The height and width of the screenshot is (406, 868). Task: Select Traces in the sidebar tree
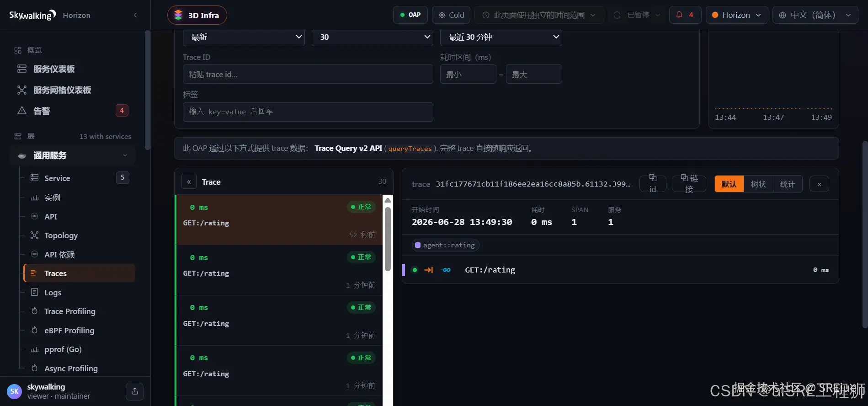pos(80,273)
